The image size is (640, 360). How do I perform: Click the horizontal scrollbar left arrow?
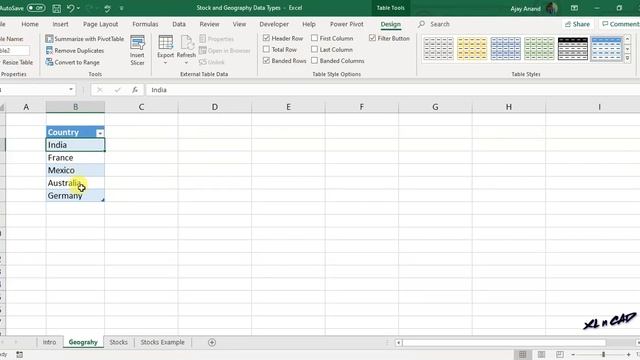pyautogui.click(x=398, y=342)
